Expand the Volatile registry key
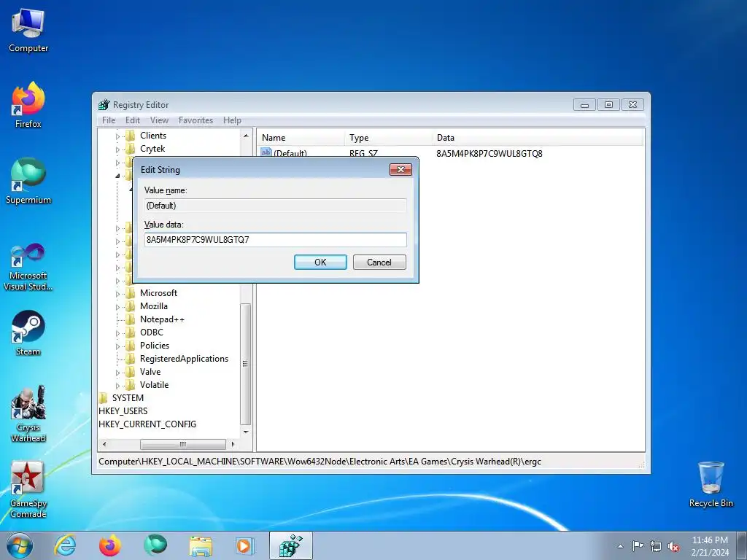 (117, 386)
